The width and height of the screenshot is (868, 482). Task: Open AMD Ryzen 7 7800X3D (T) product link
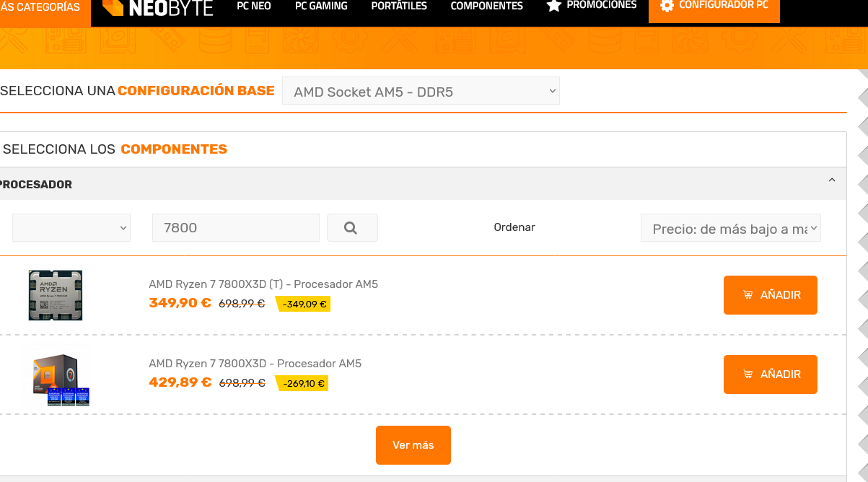click(x=263, y=284)
